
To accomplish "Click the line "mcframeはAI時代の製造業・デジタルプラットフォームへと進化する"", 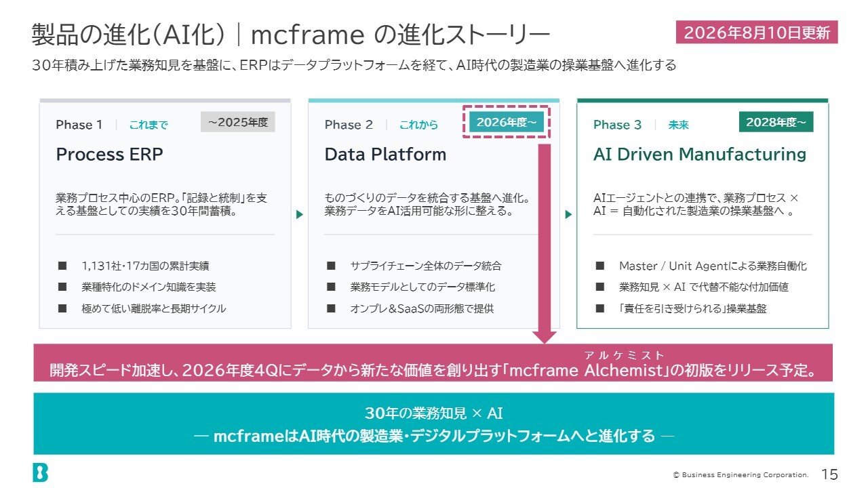I will tap(434, 435).
